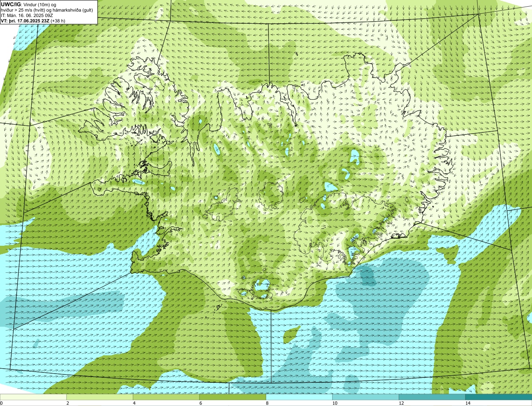The height and width of the screenshot is (406, 532).
Task: Click the legend scale label "12"
Action: click(x=401, y=403)
